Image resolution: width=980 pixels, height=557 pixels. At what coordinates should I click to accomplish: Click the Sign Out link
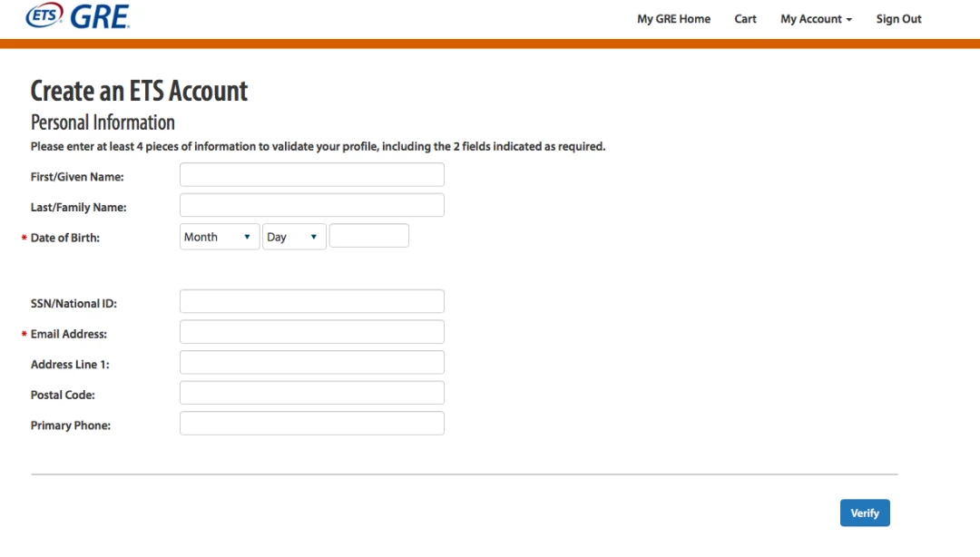click(x=898, y=19)
